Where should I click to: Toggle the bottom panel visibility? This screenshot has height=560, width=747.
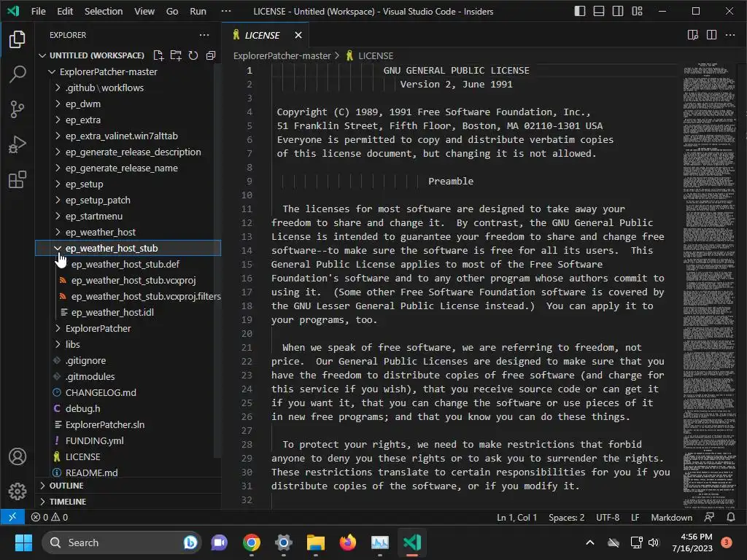[599, 11]
